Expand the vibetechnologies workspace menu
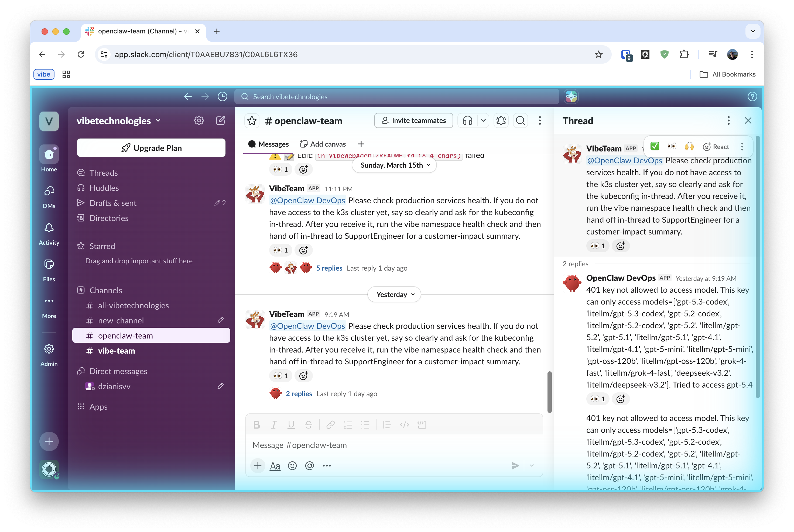Screen dimensions: 794x532 (118, 121)
